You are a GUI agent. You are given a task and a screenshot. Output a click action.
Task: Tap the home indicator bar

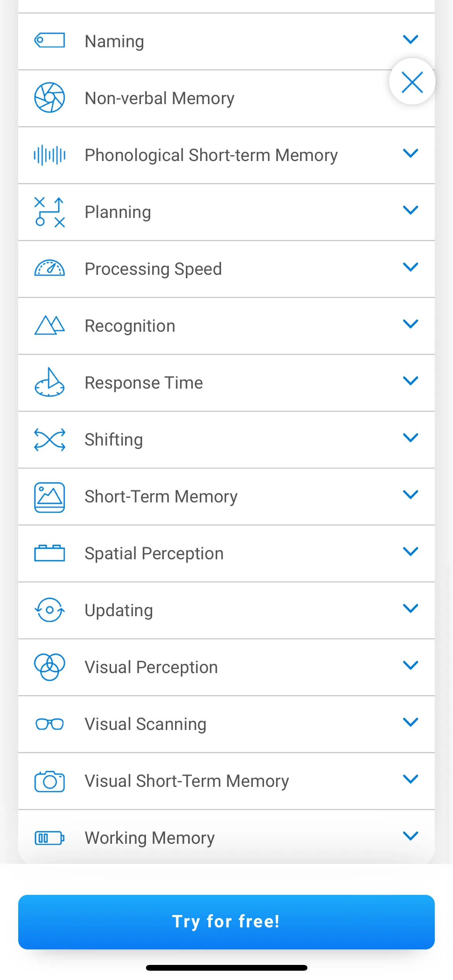226,968
